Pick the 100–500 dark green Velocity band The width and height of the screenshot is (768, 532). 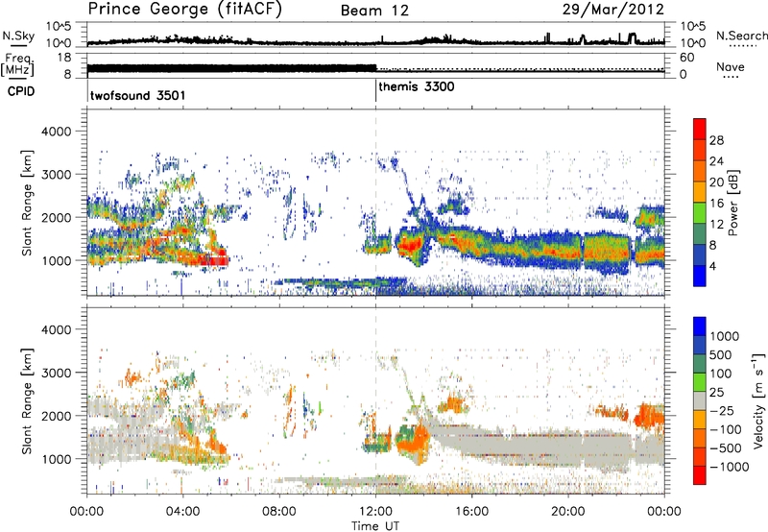click(700, 364)
